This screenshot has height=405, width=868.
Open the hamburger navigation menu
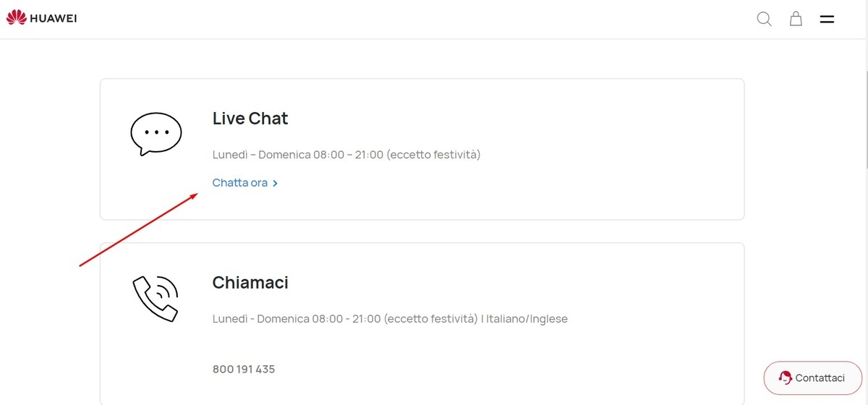(x=827, y=19)
